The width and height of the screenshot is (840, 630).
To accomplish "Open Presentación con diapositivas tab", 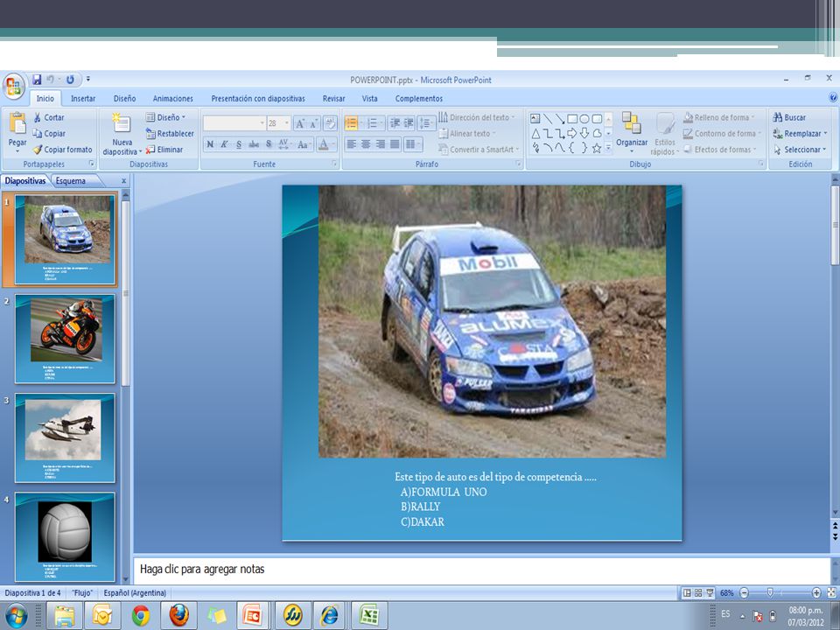I will (x=258, y=99).
